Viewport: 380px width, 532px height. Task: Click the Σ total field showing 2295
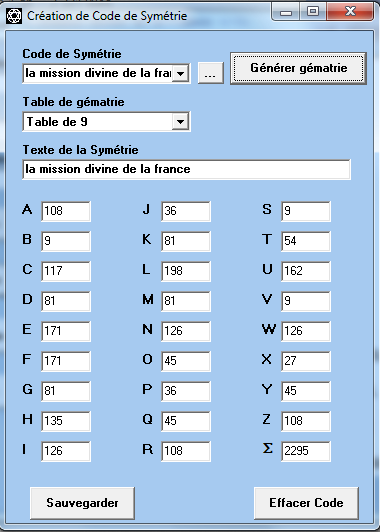pos(306,451)
